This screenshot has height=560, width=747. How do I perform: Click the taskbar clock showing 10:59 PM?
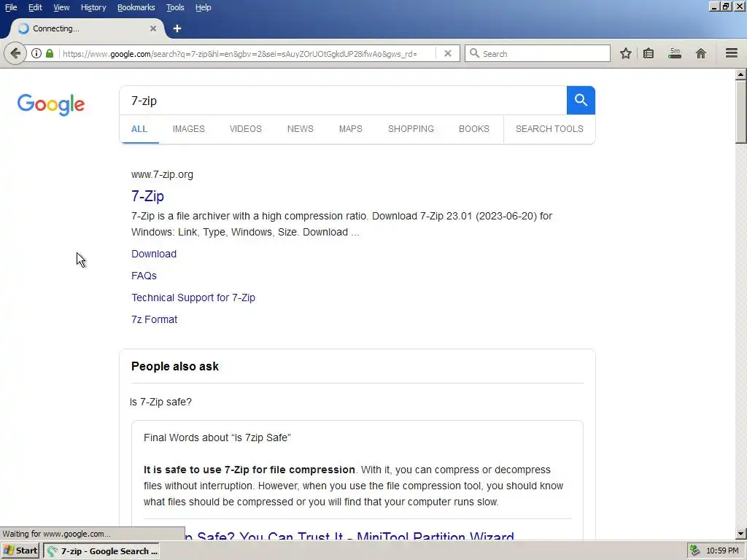pos(722,551)
